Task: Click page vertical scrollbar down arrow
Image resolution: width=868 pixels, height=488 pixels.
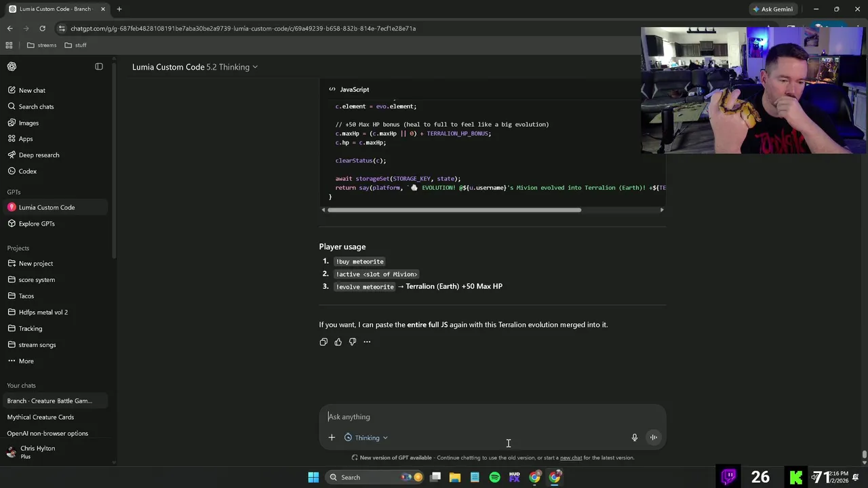Action: pyautogui.click(x=864, y=463)
